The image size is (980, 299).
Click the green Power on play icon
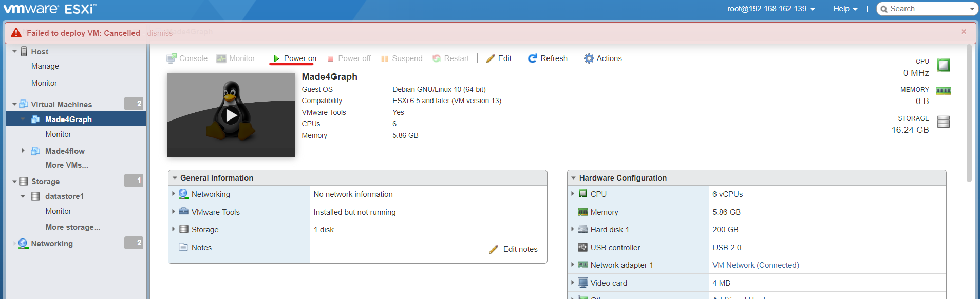point(276,58)
